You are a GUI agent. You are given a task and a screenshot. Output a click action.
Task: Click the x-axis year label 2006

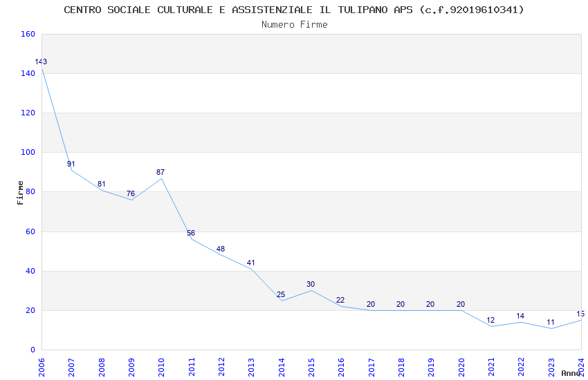click(42, 368)
